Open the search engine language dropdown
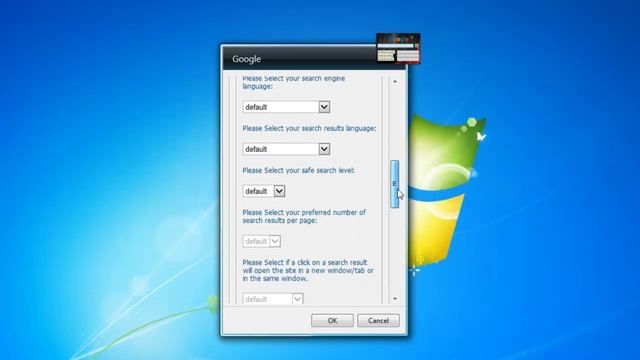This screenshot has height=360, width=640. 286,107
